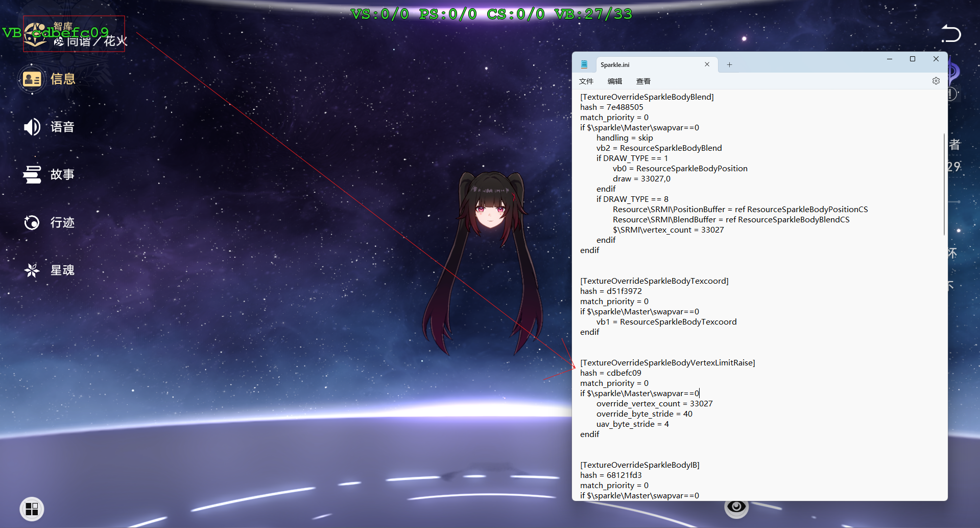Click the BlendBuffer ref line
Screen dimensions: 980x528
coord(731,220)
